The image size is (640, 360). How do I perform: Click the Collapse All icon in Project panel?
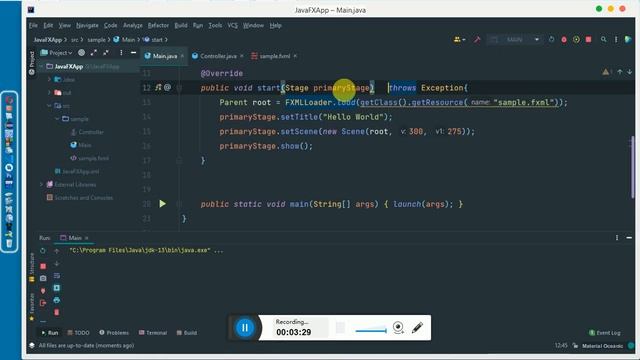(106, 53)
